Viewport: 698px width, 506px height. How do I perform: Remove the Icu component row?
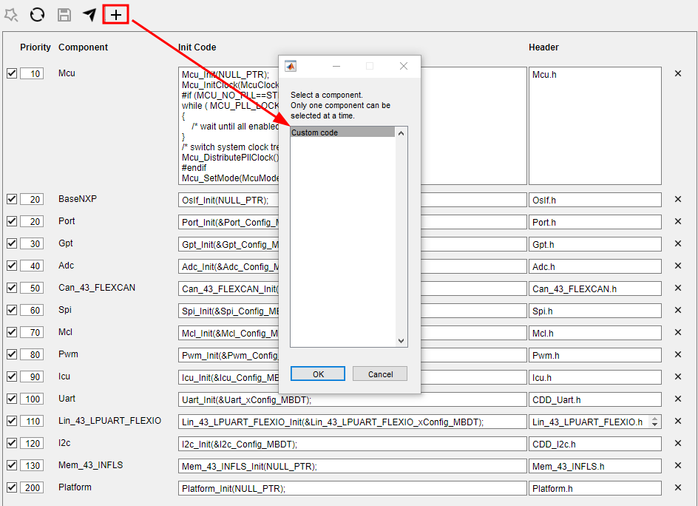(x=678, y=376)
